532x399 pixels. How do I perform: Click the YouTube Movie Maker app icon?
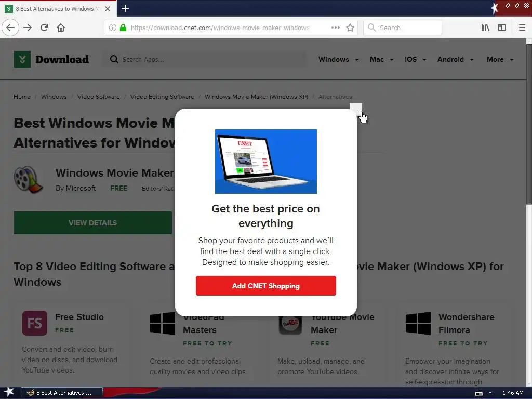[x=290, y=324]
